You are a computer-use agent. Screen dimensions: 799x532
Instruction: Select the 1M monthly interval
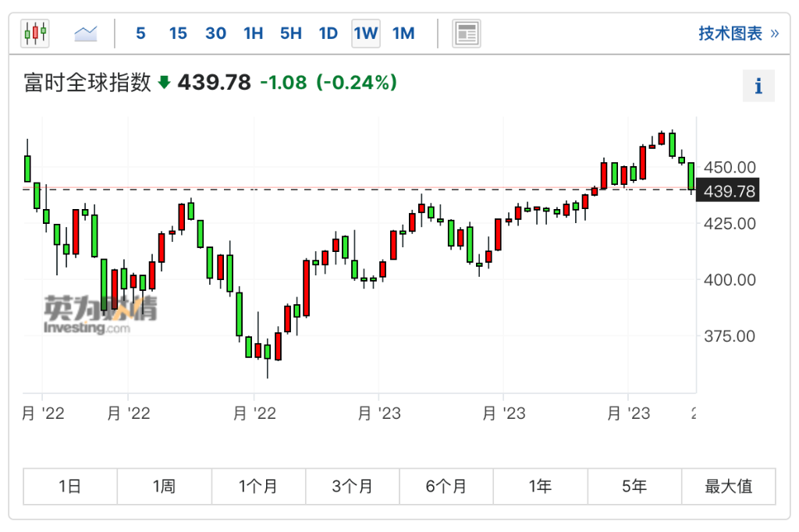pyautogui.click(x=403, y=34)
